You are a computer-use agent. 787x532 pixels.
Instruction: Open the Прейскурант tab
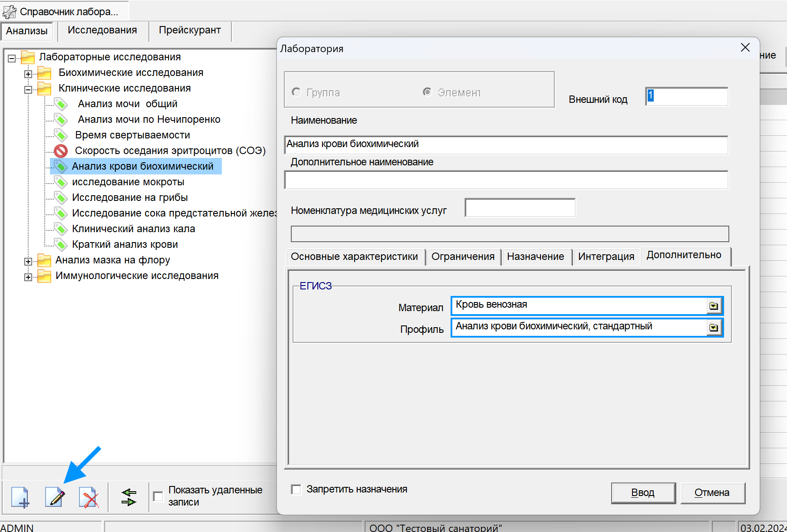[190, 30]
